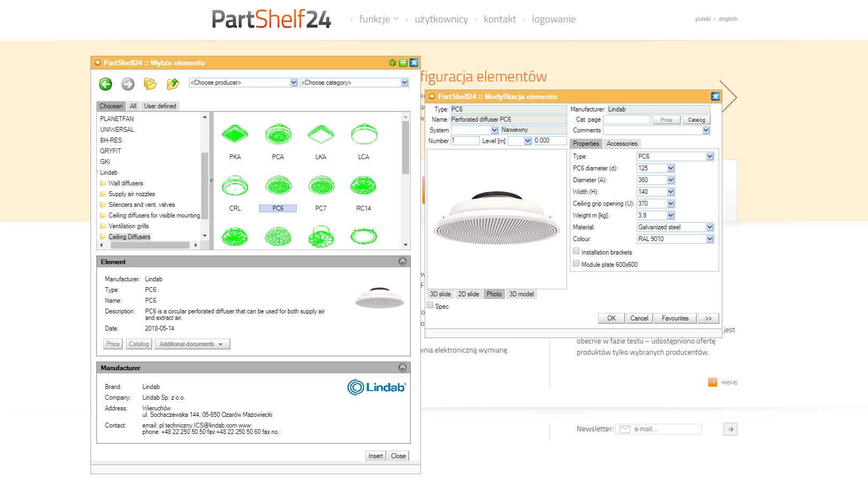Click the folder up-level arrow icon
The height and width of the screenshot is (487, 868).
pyautogui.click(x=172, y=84)
